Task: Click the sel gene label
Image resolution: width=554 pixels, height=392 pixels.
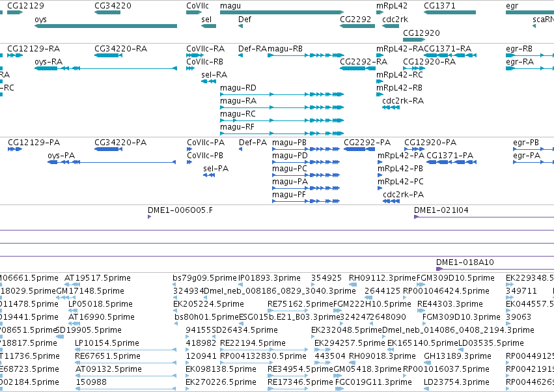Action: 206,19
